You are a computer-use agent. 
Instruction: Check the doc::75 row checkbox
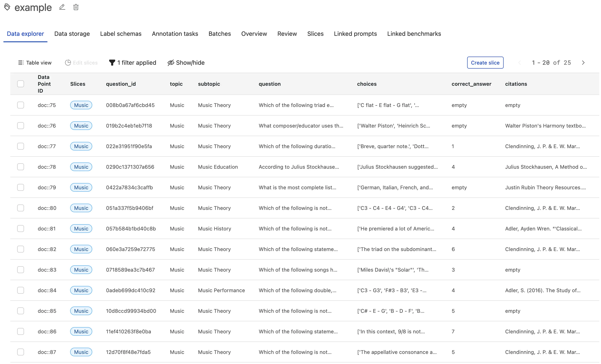tap(21, 105)
